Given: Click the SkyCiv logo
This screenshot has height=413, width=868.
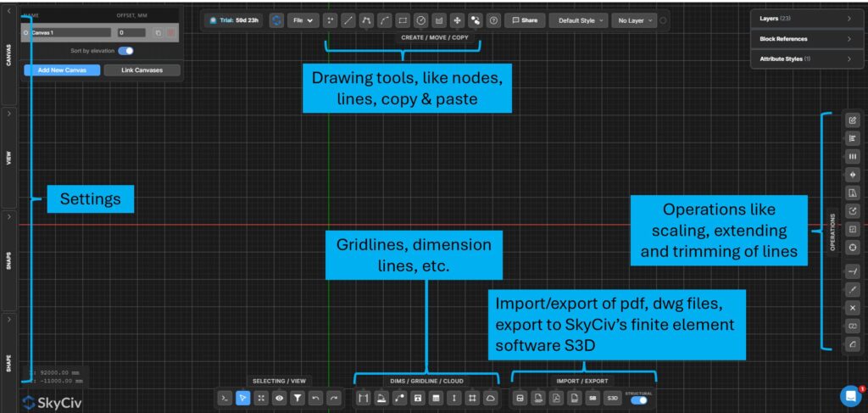Looking at the screenshot, I should (52, 403).
